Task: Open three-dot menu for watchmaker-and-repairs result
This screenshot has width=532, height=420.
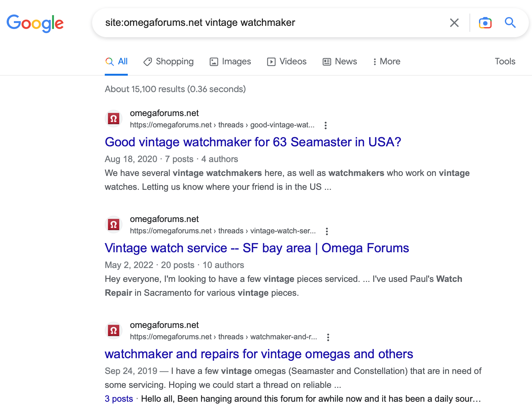Action: point(328,337)
